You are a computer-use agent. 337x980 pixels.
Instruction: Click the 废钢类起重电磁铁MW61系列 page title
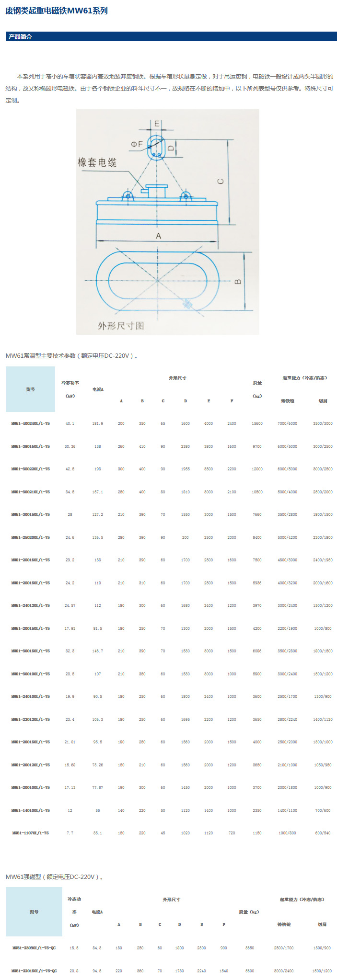57,11
